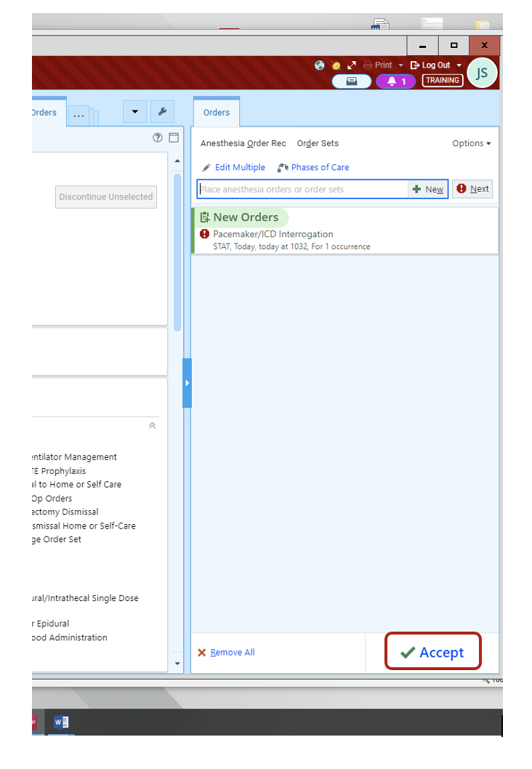The image size is (532, 769).
Task: Collapse the order sets section chevron
Action: 152,426
